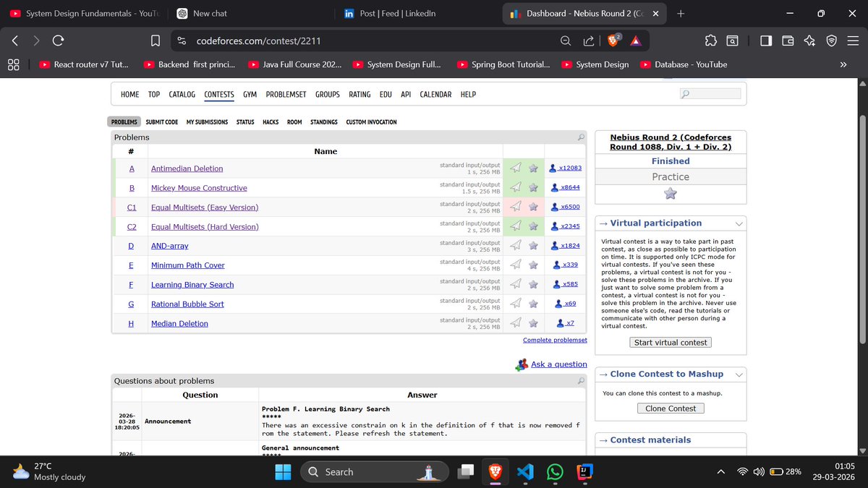The height and width of the screenshot is (488, 868).
Task: Click Clone Contest button
Action: pyautogui.click(x=671, y=408)
